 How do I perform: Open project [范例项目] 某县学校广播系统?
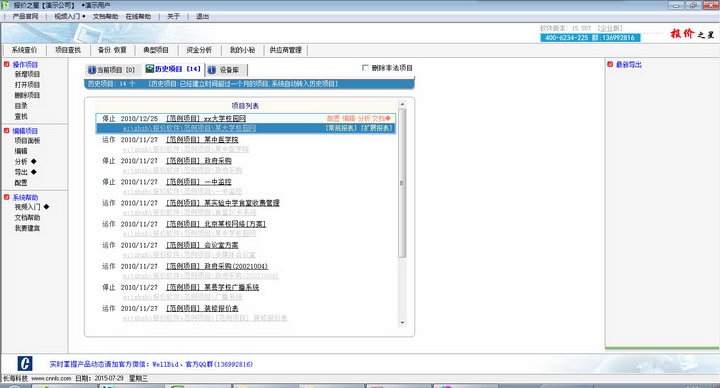tap(212, 287)
